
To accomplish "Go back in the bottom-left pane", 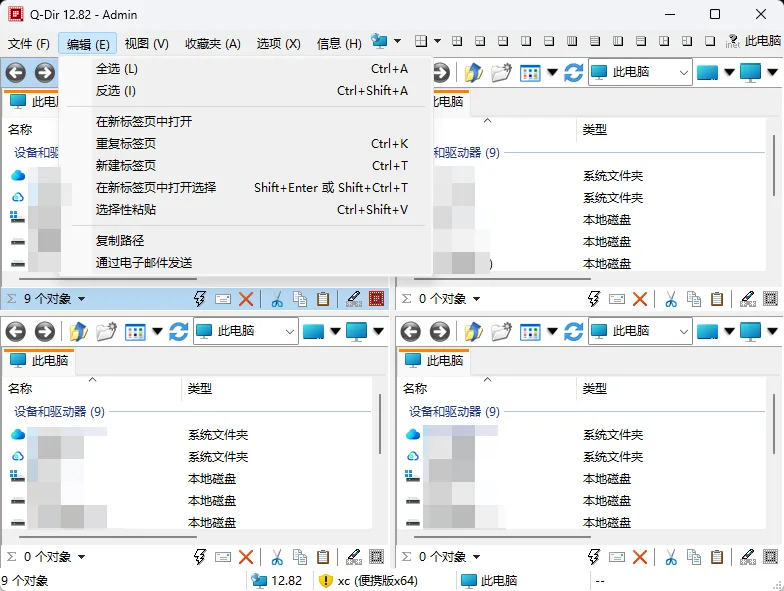I will (x=16, y=331).
